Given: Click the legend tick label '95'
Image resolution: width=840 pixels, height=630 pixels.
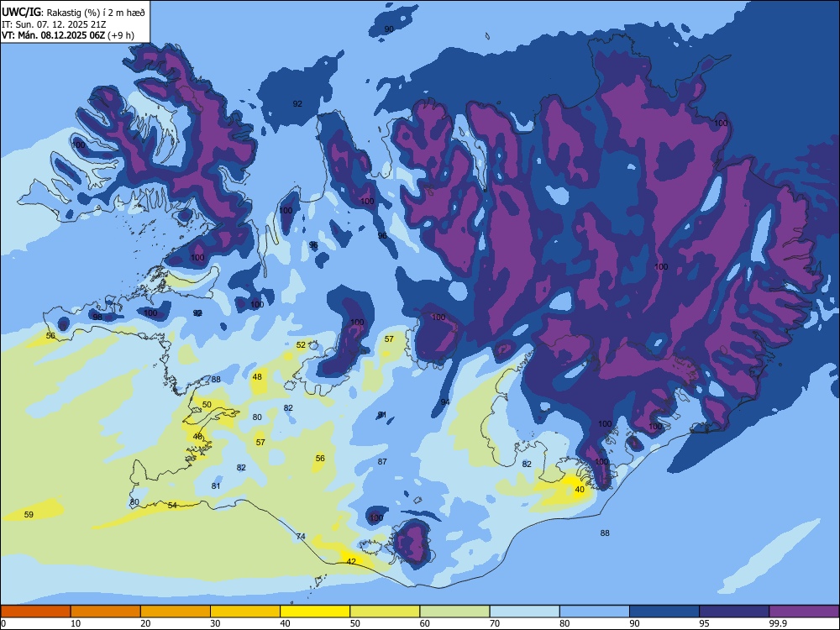Looking at the screenshot, I should pyautogui.click(x=705, y=623).
